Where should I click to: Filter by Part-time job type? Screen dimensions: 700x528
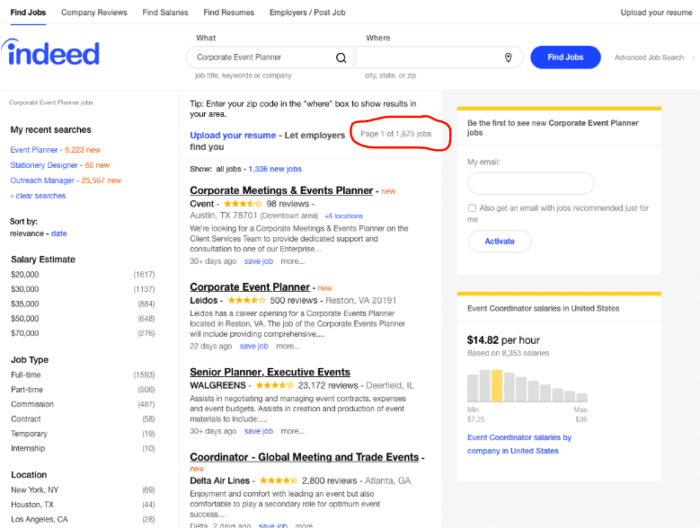[27, 390]
